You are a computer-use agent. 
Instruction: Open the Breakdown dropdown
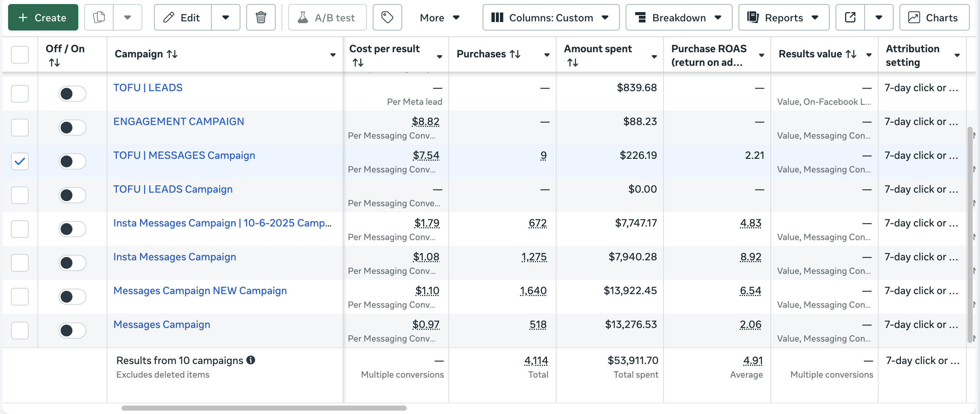[x=678, y=18]
